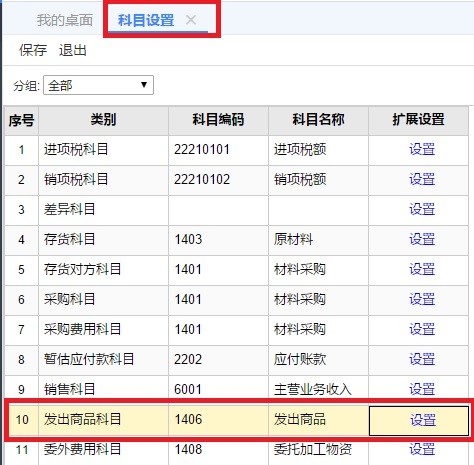The width and height of the screenshot is (474, 465).
Task: Click account name 委托加工物资
Action: pos(313,449)
